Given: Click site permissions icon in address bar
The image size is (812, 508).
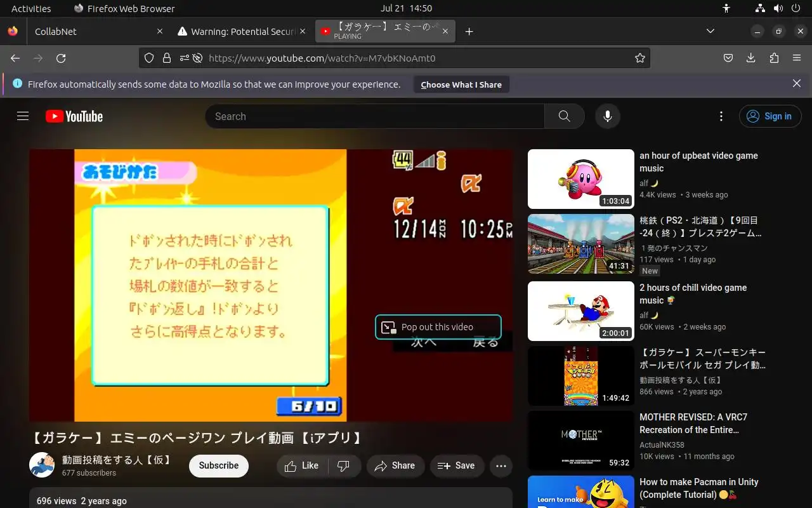Looking at the screenshot, I should click(184, 58).
